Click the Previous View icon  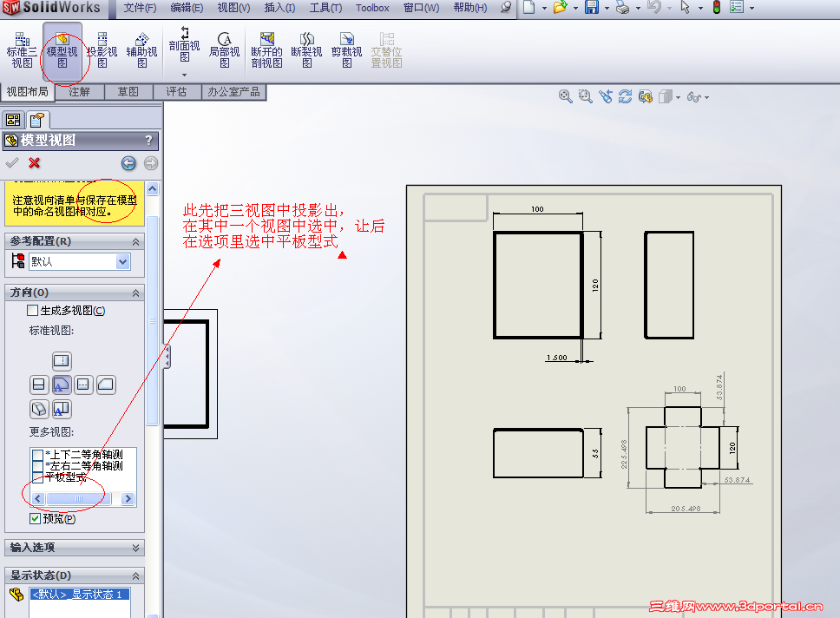tap(606, 96)
